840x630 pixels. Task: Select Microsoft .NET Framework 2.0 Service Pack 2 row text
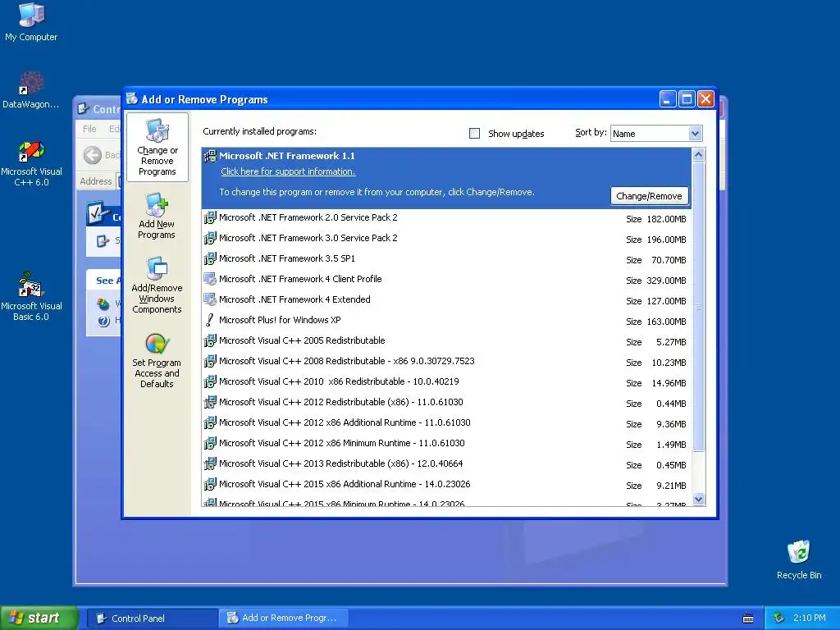308,217
